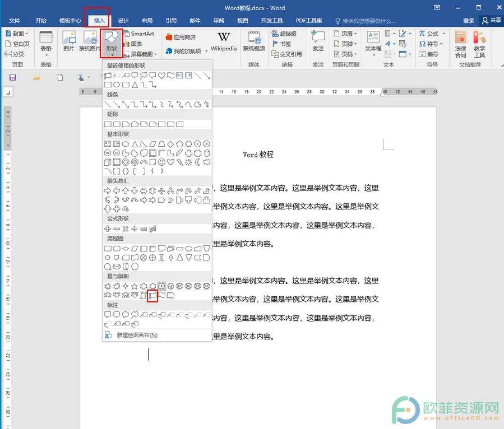
Task: Open the 应用商店 app store
Action: click(181, 37)
